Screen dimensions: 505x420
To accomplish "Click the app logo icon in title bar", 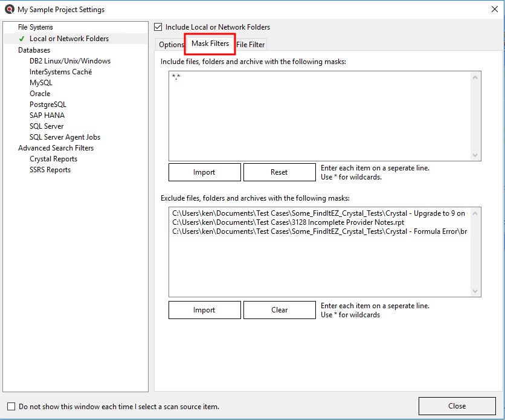I will [9, 9].
